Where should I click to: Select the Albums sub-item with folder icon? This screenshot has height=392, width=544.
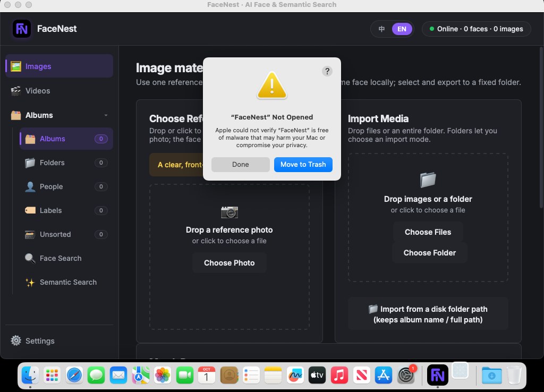66,139
